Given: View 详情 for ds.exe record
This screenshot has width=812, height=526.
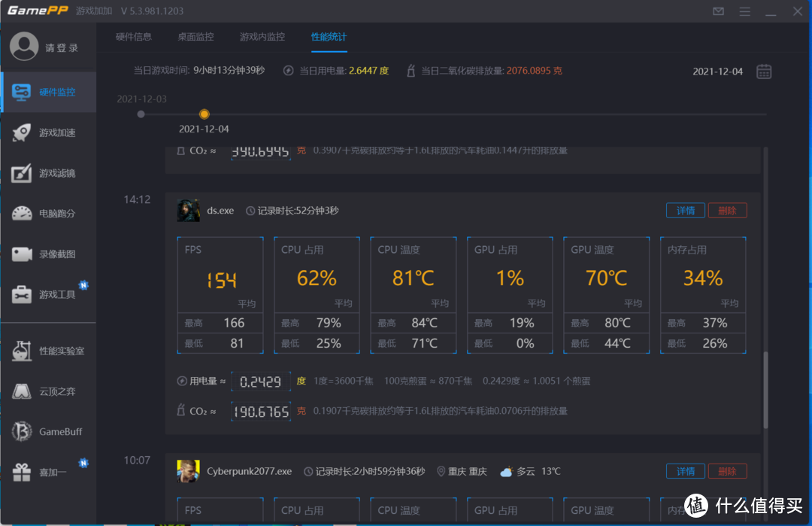Looking at the screenshot, I should click(685, 211).
